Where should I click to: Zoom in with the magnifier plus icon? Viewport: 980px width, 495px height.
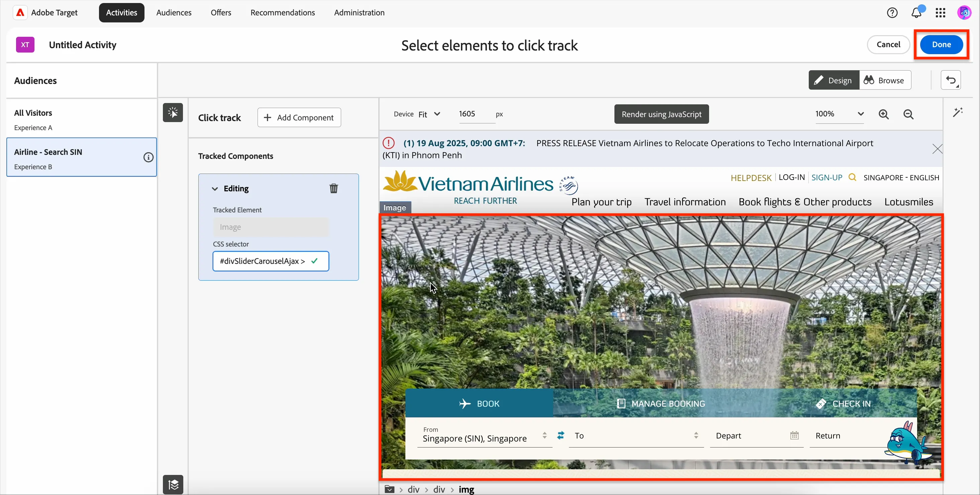click(x=884, y=114)
